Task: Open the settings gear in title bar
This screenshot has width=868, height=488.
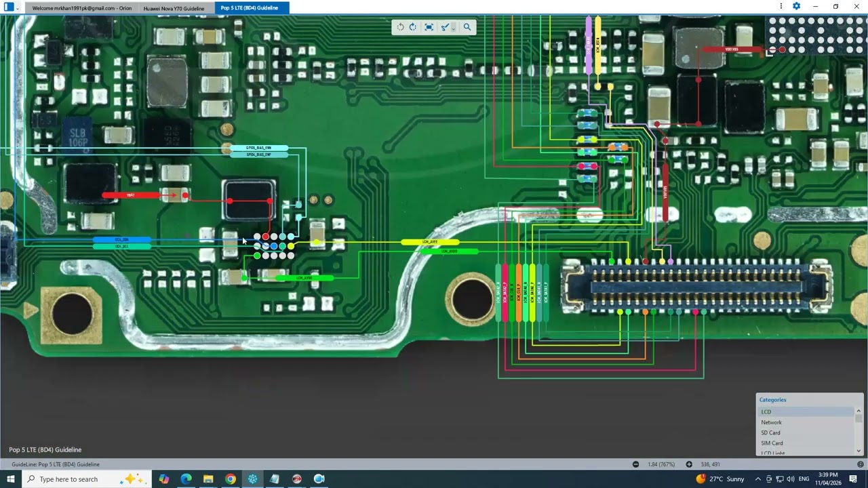Action: pyautogui.click(x=796, y=7)
